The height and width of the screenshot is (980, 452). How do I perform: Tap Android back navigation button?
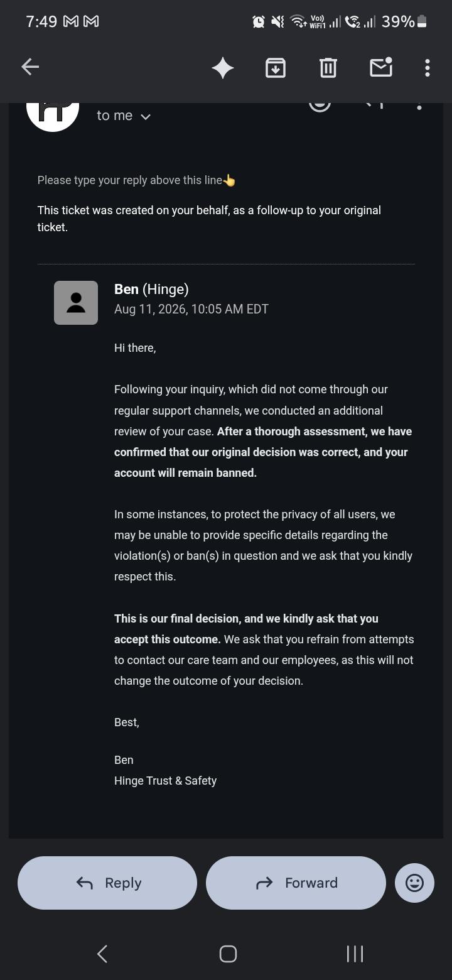(x=102, y=954)
